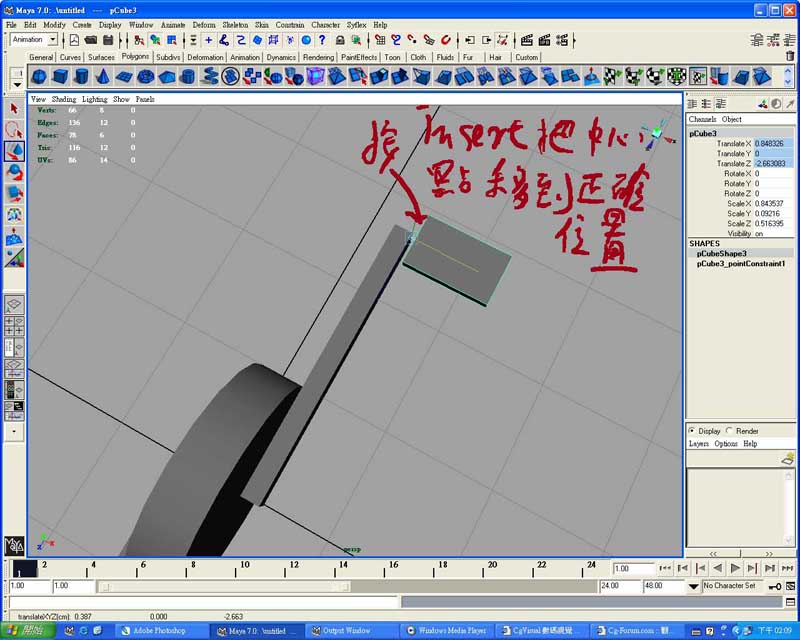Select the Display radio button
The height and width of the screenshot is (640, 800).
pyautogui.click(x=692, y=431)
